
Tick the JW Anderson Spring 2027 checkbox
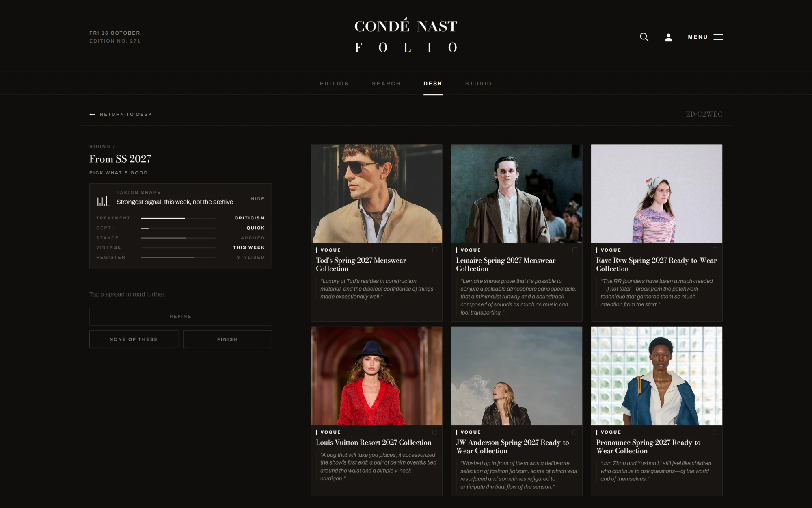click(575, 432)
